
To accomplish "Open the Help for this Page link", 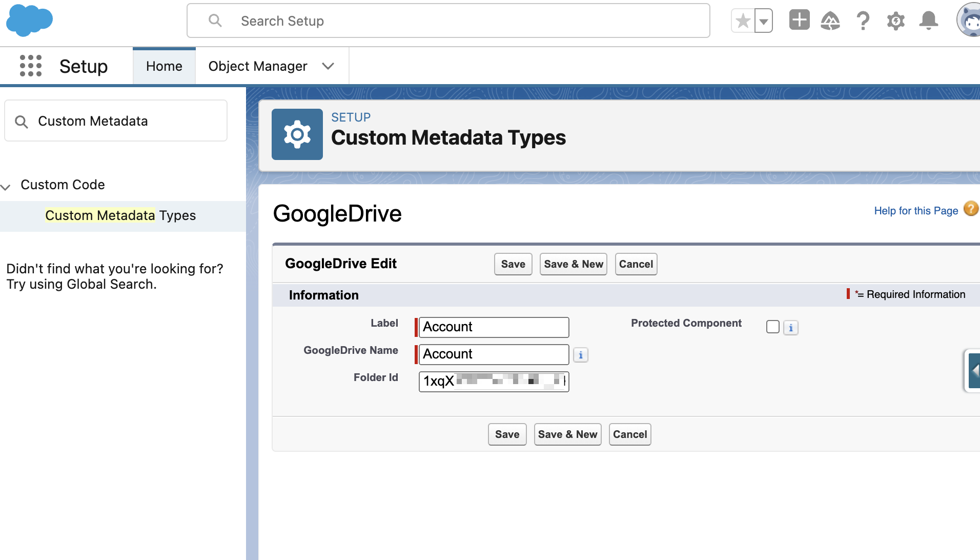I will (916, 211).
